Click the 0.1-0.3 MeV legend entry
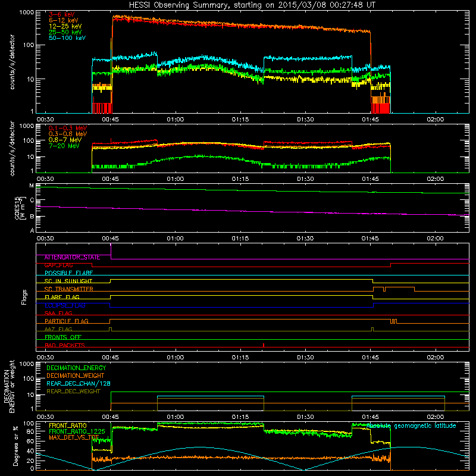 68,128
